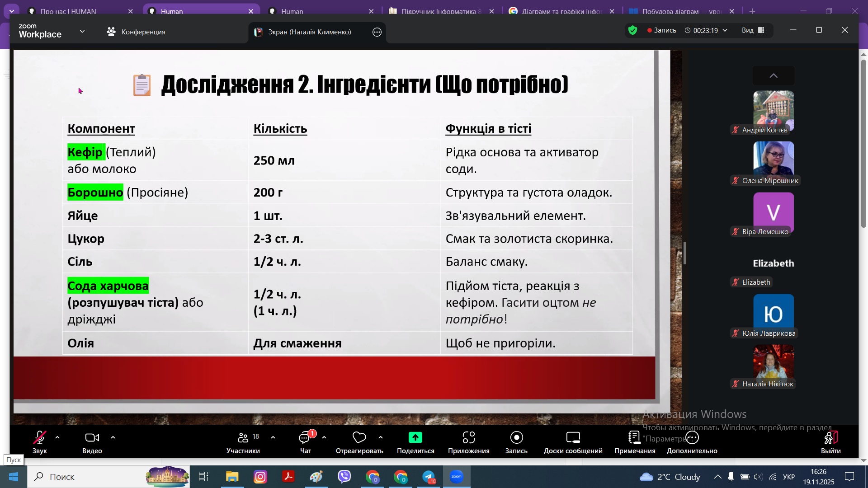The height and width of the screenshot is (488, 868).
Task: Select the Экран (Наталія Клименко) tab
Action: pyautogui.click(x=310, y=32)
